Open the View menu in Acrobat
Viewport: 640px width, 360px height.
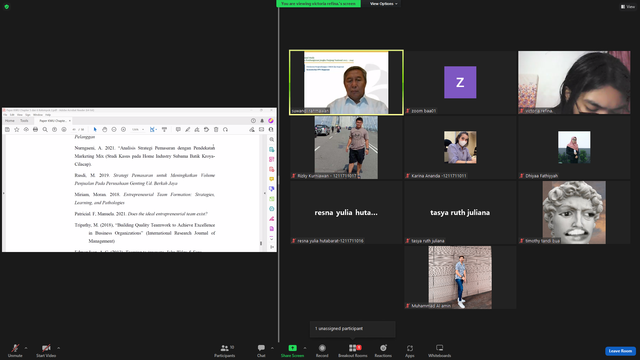(x=20, y=115)
